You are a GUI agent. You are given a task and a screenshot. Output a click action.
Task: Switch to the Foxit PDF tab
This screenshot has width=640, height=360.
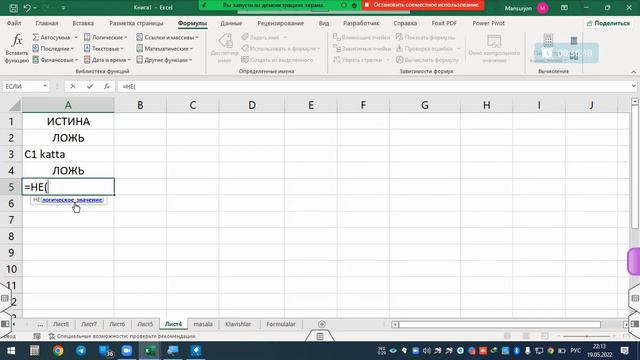444,23
